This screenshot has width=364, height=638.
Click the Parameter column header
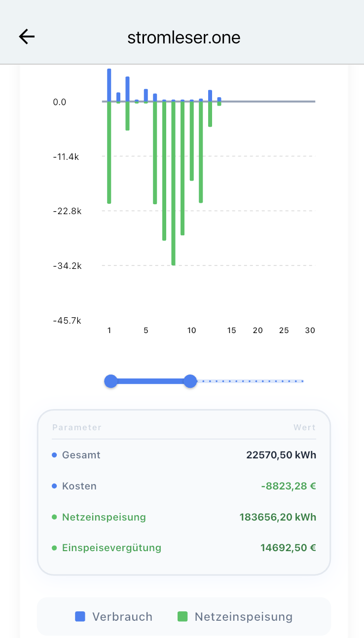tap(77, 427)
